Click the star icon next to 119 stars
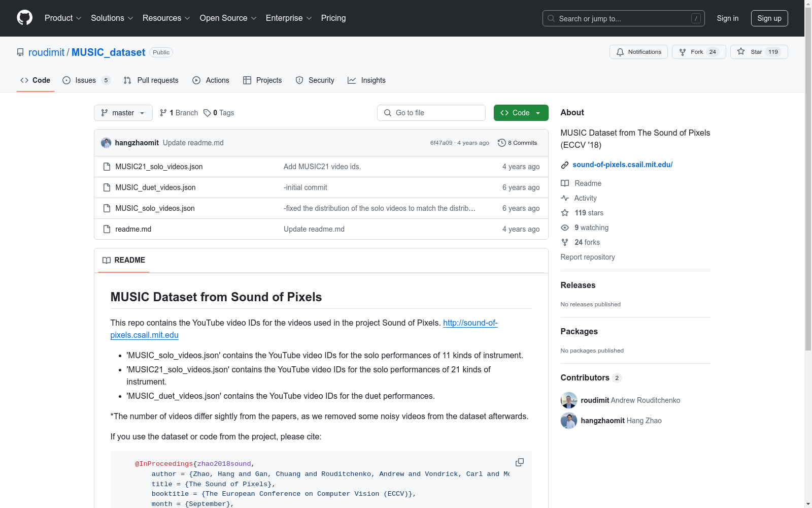This screenshot has width=812, height=508. (565, 213)
